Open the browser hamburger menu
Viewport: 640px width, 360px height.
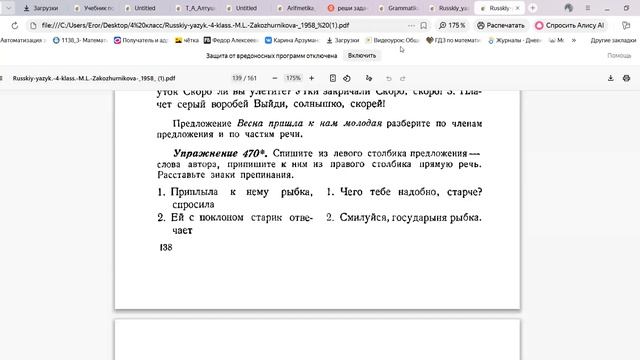click(588, 8)
